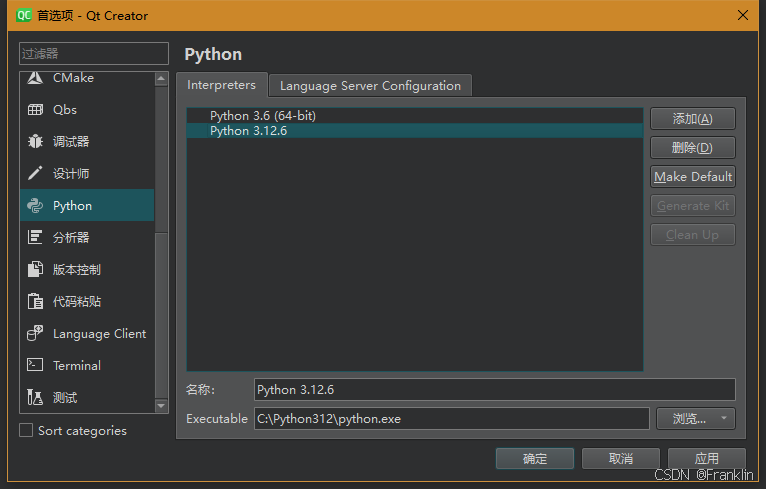Click the category list scroll down arrow
Screen dimensions: 766x489
161,405
